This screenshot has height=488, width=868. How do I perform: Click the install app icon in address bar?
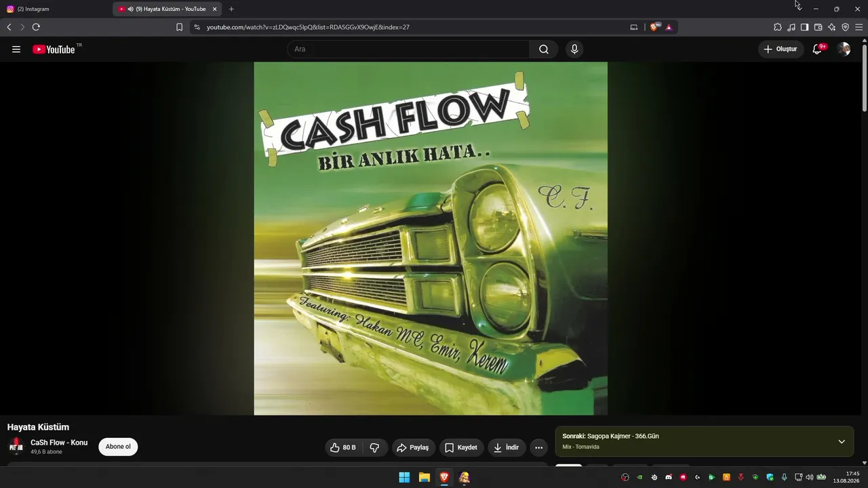click(634, 27)
